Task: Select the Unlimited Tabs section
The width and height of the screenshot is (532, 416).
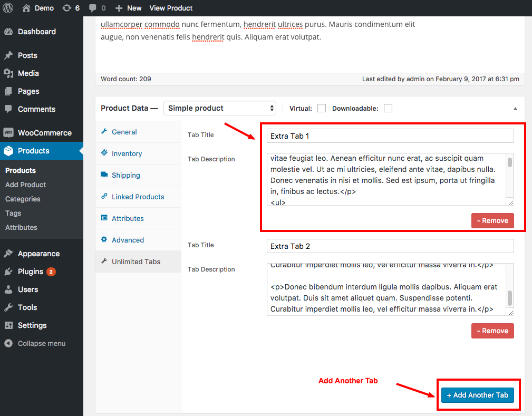Action: point(138,262)
